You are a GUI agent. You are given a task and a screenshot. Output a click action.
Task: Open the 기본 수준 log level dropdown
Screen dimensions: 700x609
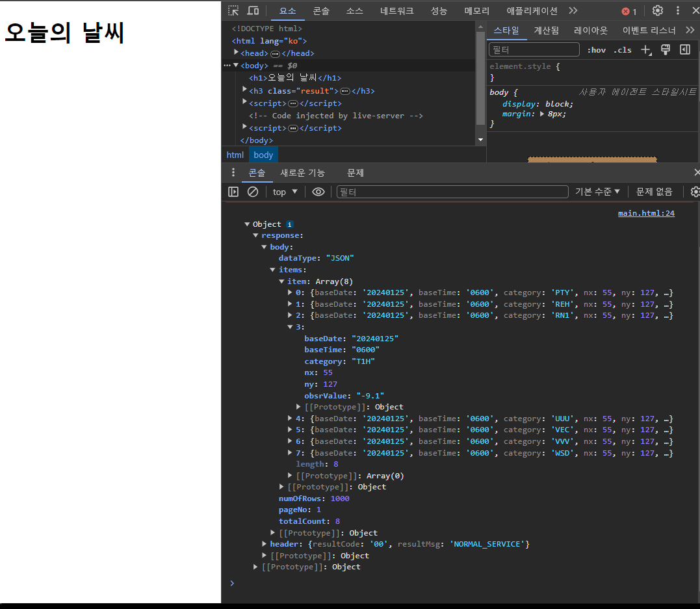[597, 192]
